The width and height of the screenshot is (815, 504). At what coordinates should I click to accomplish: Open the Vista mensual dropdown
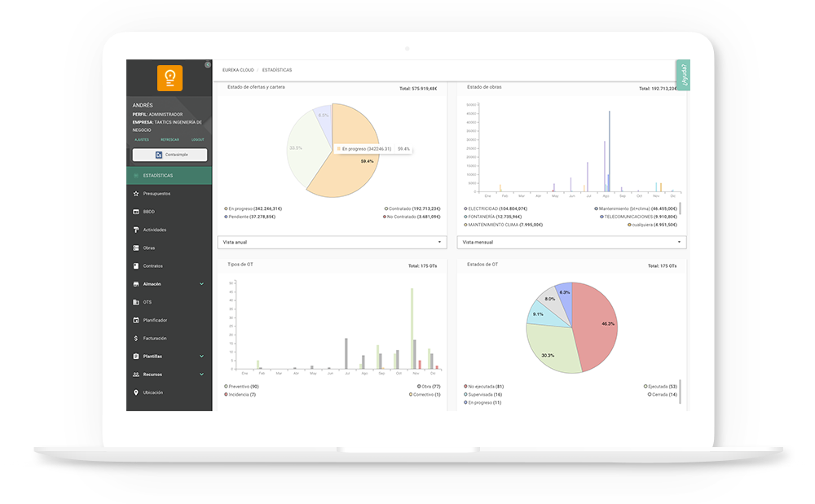click(x=571, y=242)
